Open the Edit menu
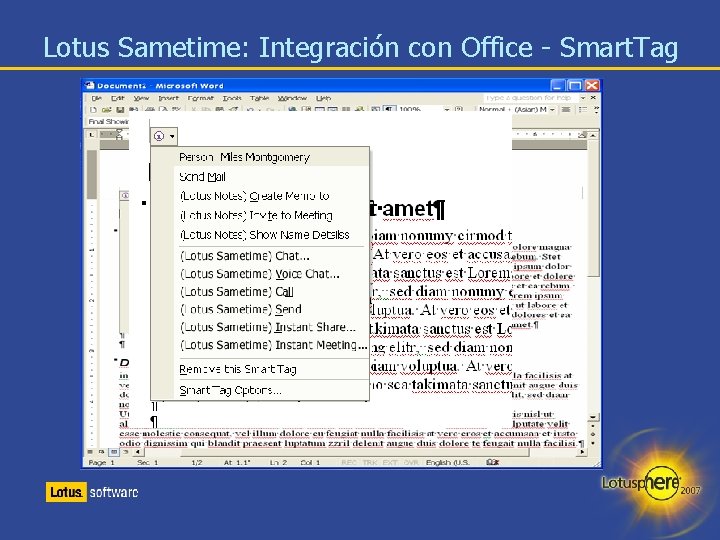 point(118,98)
